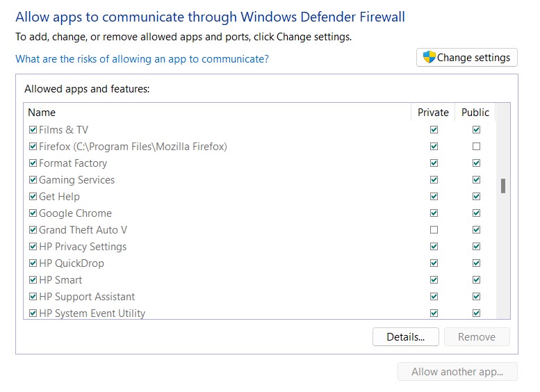Enable Public access for Firefox
The width and height of the screenshot is (540, 392).
tap(476, 147)
